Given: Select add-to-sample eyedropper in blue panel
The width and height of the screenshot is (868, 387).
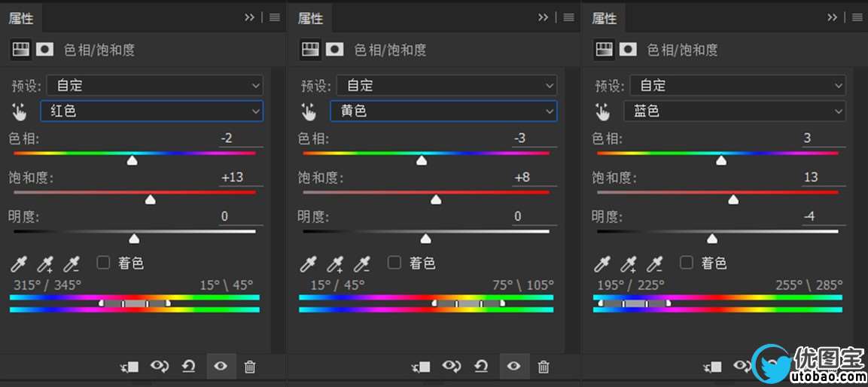Looking at the screenshot, I should coord(629,264).
